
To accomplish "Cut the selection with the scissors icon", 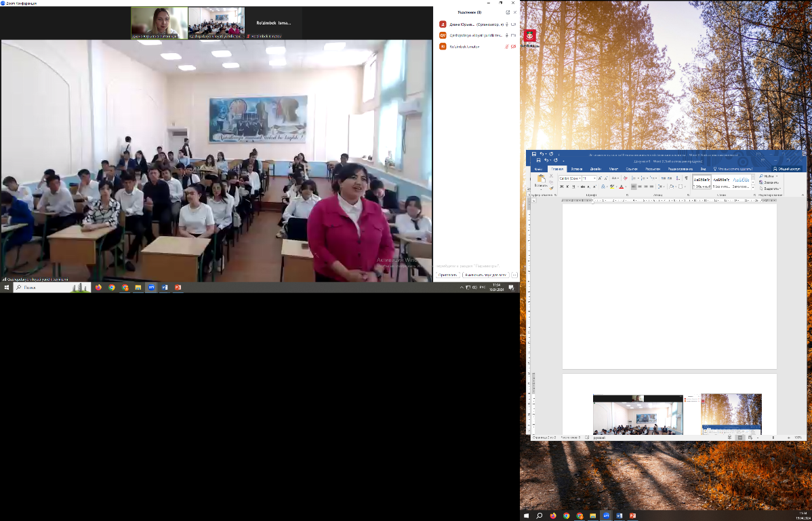I will [551, 176].
